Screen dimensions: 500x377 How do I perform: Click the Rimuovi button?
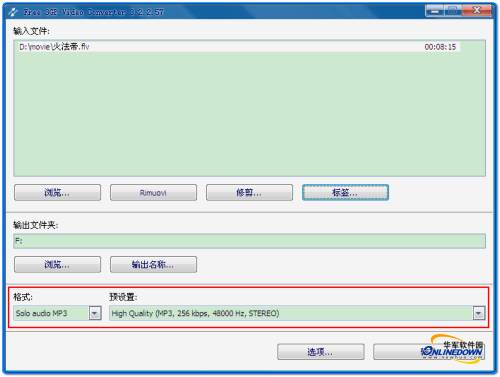tap(153, 193)
